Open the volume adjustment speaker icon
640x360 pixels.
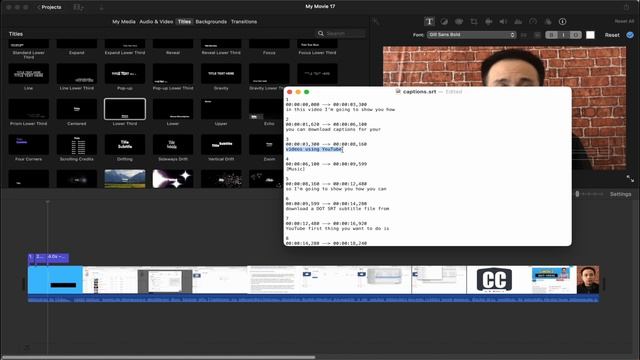pos(503,22)
